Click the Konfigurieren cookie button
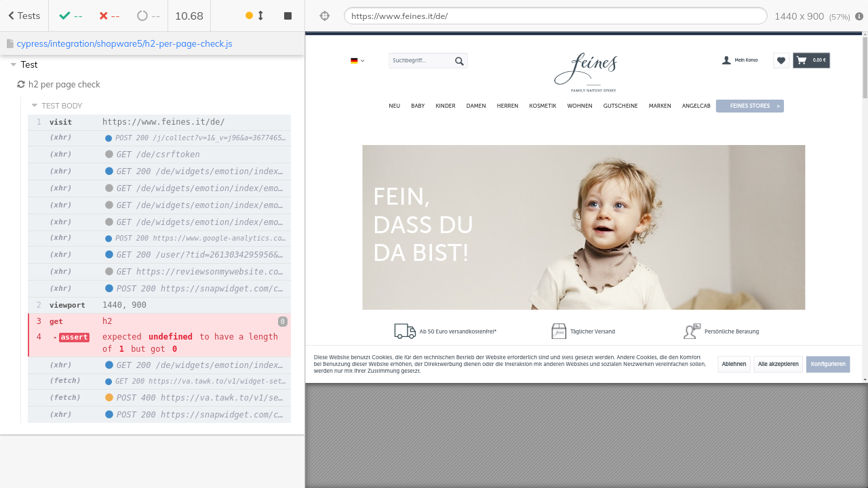868x488 pixels. (x=827, y=364)
